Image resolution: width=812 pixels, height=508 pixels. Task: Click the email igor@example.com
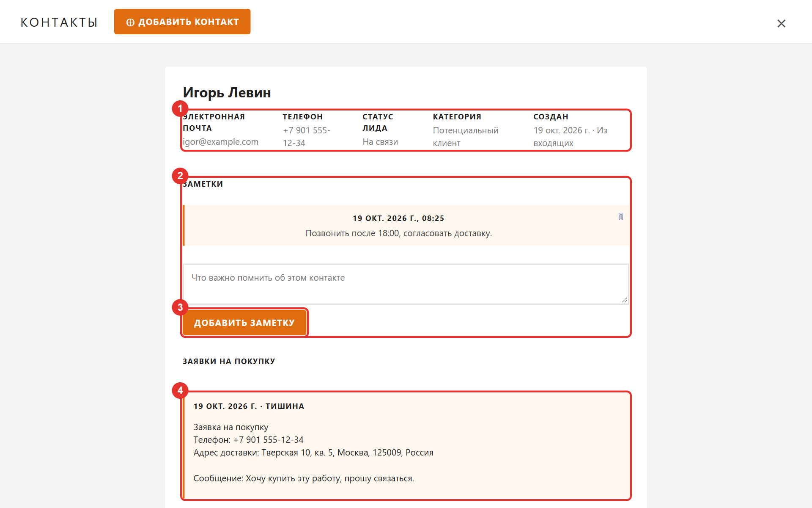click(x=220, y=142)
